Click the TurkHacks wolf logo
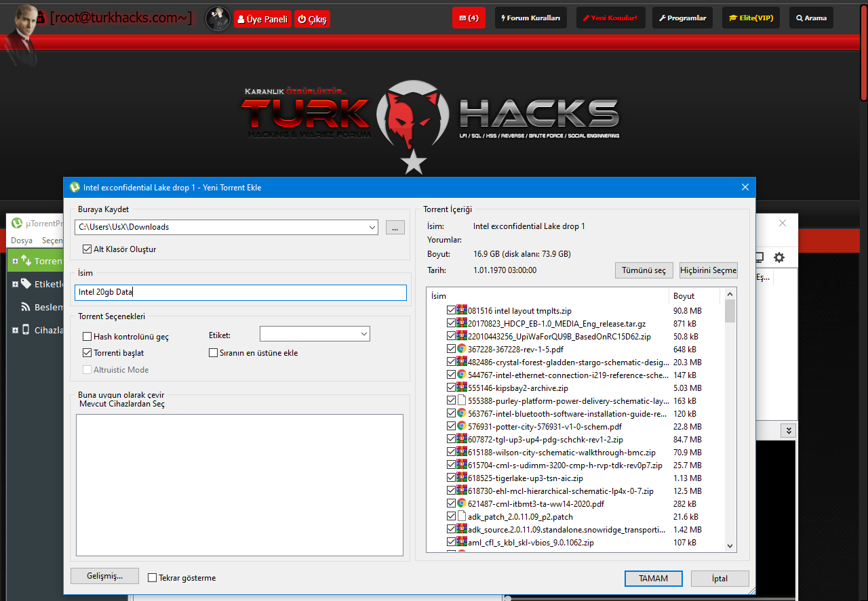The image size is (868, 601). [x=414, y=115]
